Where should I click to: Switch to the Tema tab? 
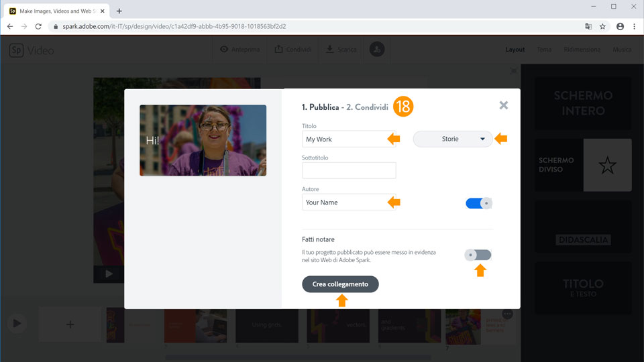tap(544, 49)
